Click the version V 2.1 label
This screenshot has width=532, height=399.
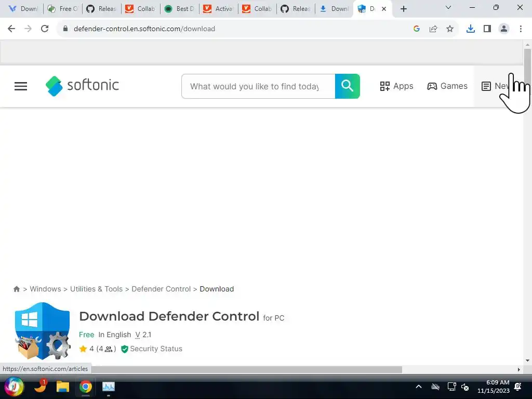tap(143, 335)
